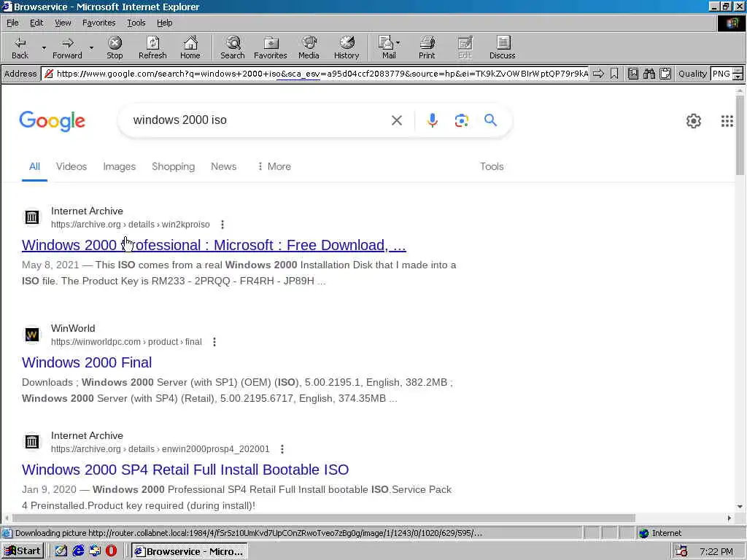Viewport: 747px width, 560px height.
Task: Click the PNG Quality field
Action: 721,74
